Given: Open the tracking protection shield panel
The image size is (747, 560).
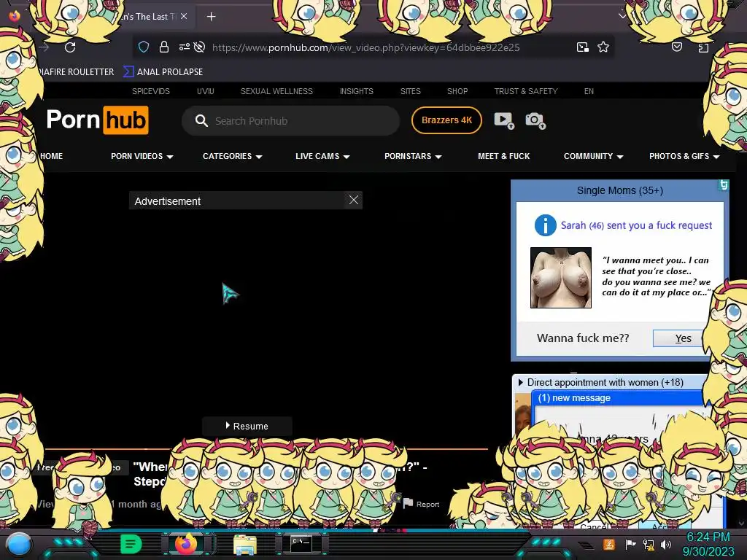Looking at the screenshot, I should (144, 47).
